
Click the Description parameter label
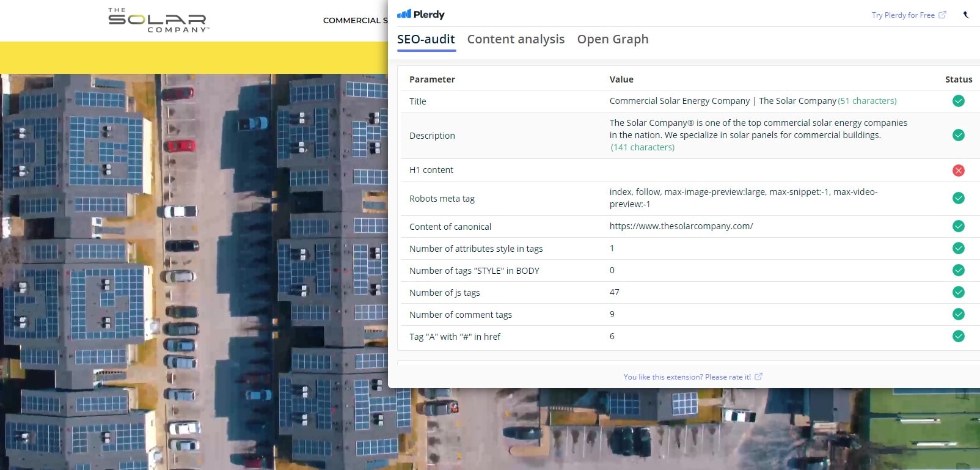point(432,136)
